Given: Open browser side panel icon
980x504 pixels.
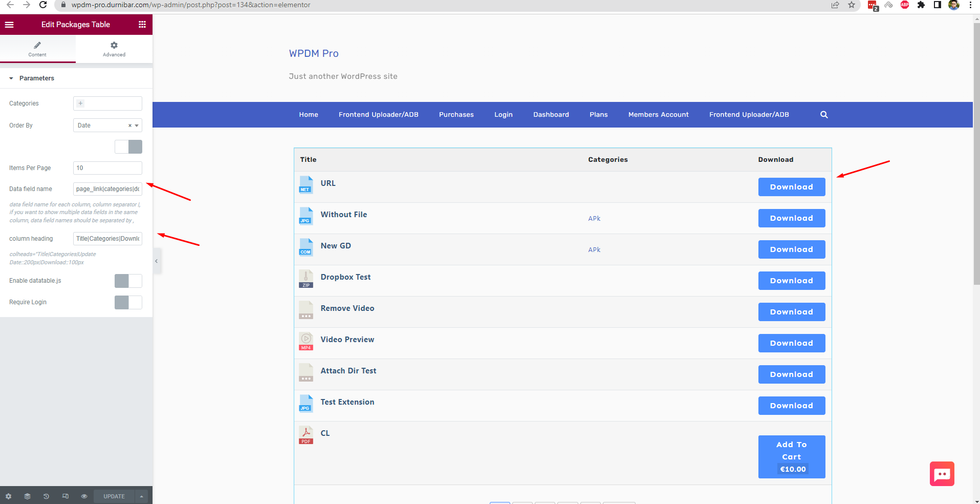Looking at the screenshot, I should (938, 5).
